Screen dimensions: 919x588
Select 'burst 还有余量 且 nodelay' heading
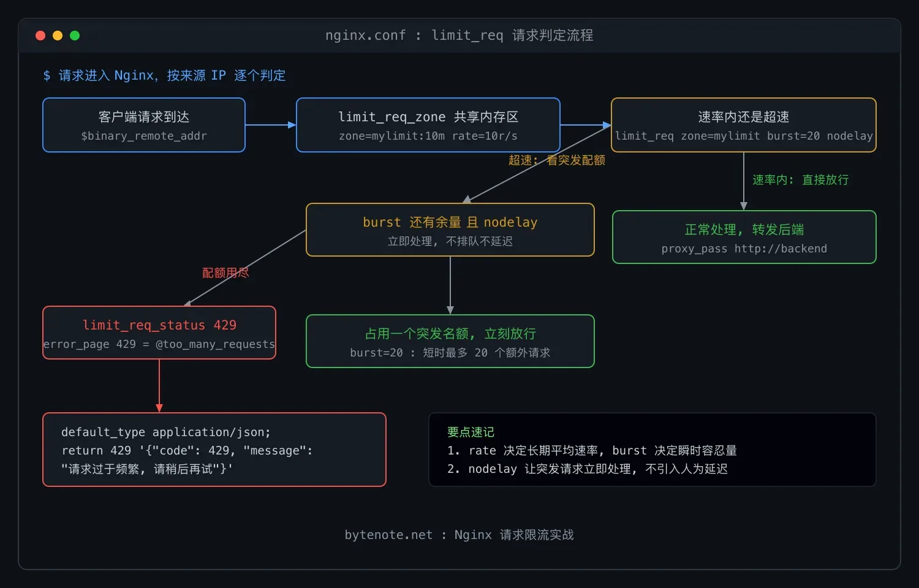click(450, 222)
